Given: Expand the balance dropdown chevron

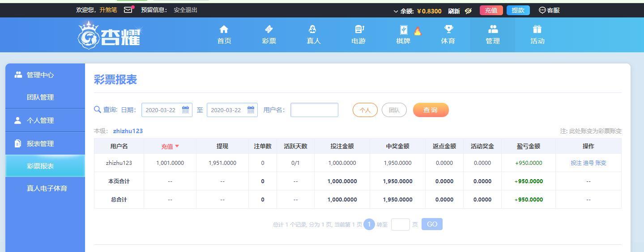Looking at the screenshot, I should [396, 11].
